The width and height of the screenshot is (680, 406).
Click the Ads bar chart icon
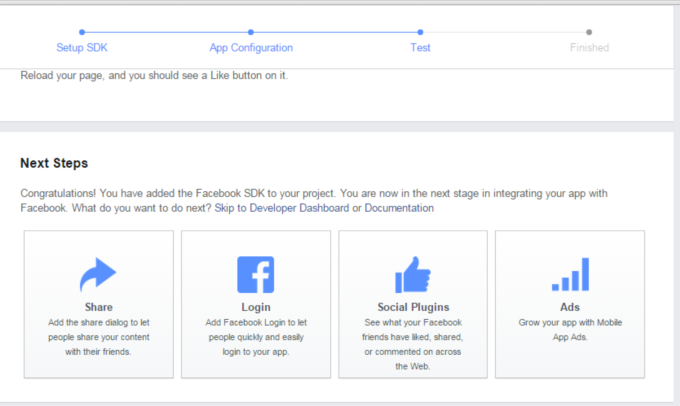point(570,274)
